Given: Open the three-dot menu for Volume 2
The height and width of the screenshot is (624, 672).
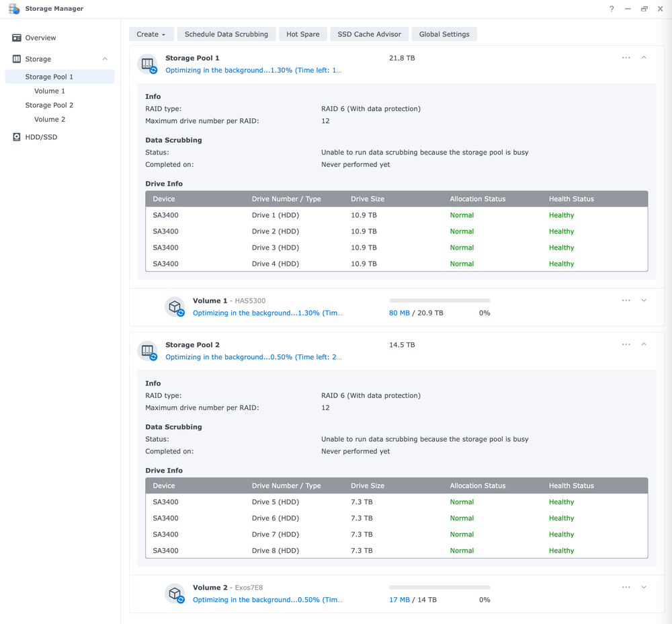Looking at the screenshot, I should [626, 587].
